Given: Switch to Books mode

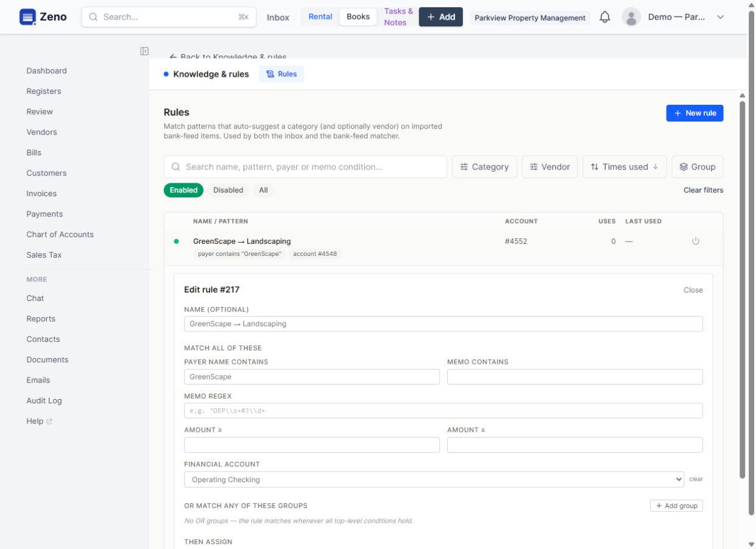Looking at the screenshot, I should click(x=358, y=16).
